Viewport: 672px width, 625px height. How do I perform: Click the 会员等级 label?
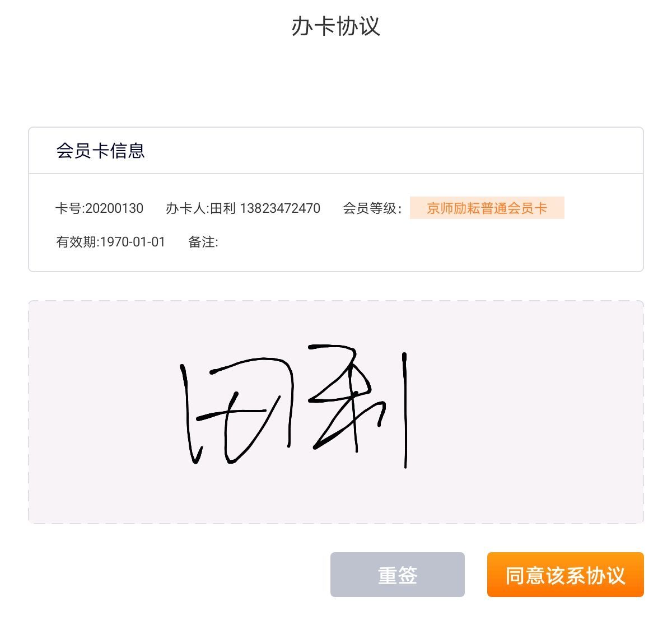[x=372, y=208]
